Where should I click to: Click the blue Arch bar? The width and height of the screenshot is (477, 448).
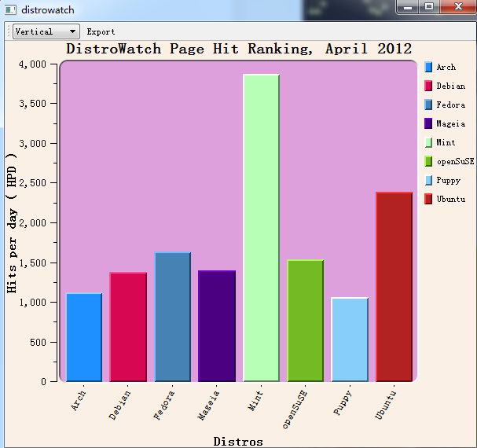pos(84,337)
